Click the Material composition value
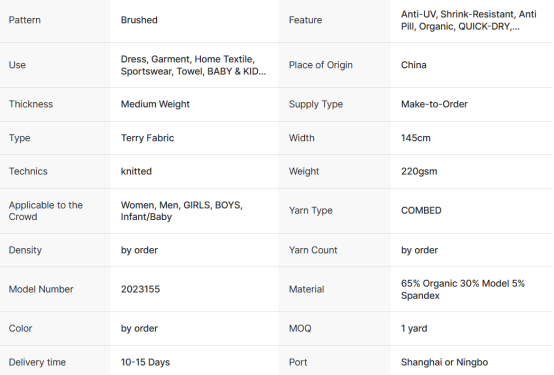This screenshot has height=375, width=554. 463,289
